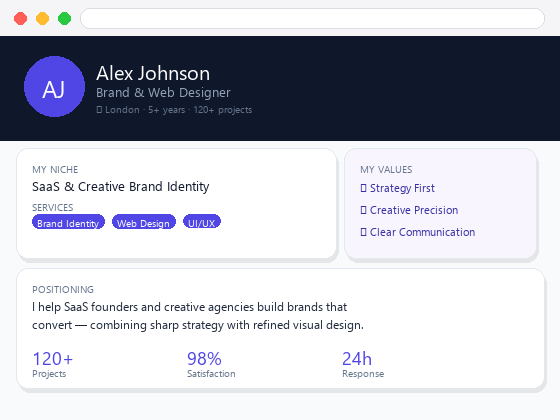Click the browser address bar
The image size is (560, 420).
pos(312,19)
